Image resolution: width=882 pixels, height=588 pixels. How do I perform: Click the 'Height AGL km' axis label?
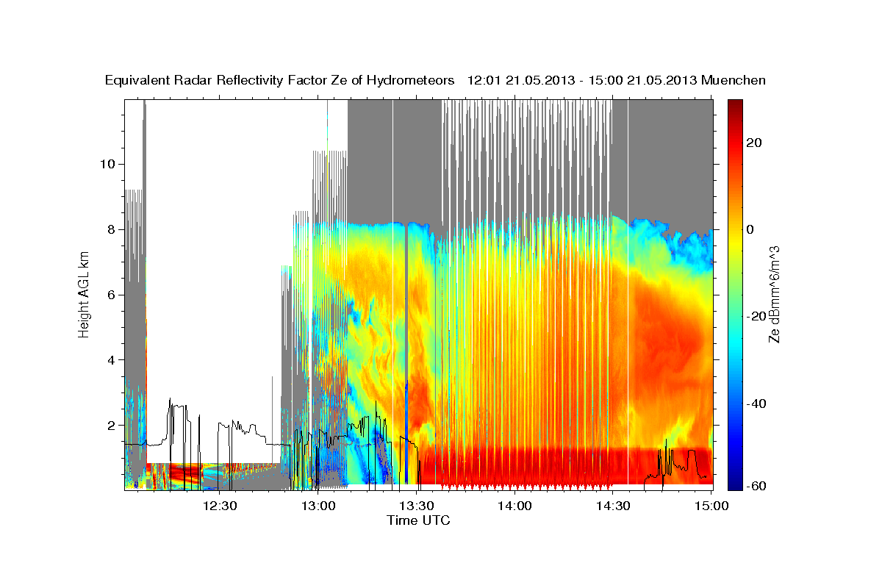(x=85, y=294)
